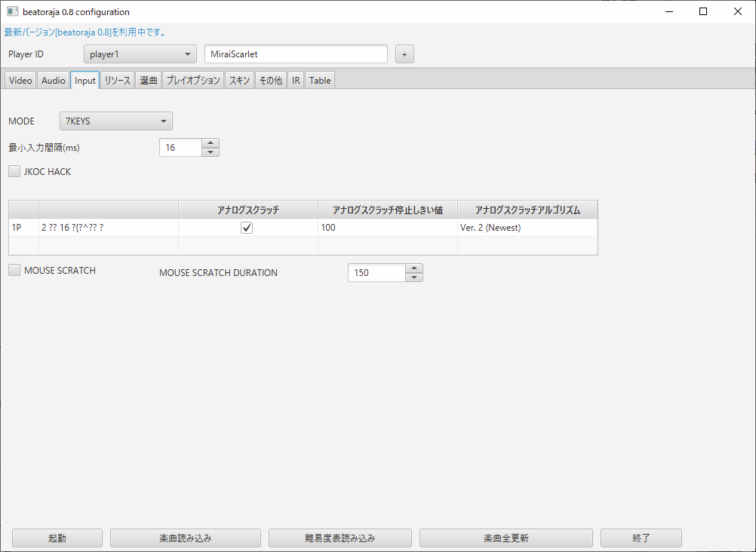Click the beatoraja app icon in title bar

point(13,11)
